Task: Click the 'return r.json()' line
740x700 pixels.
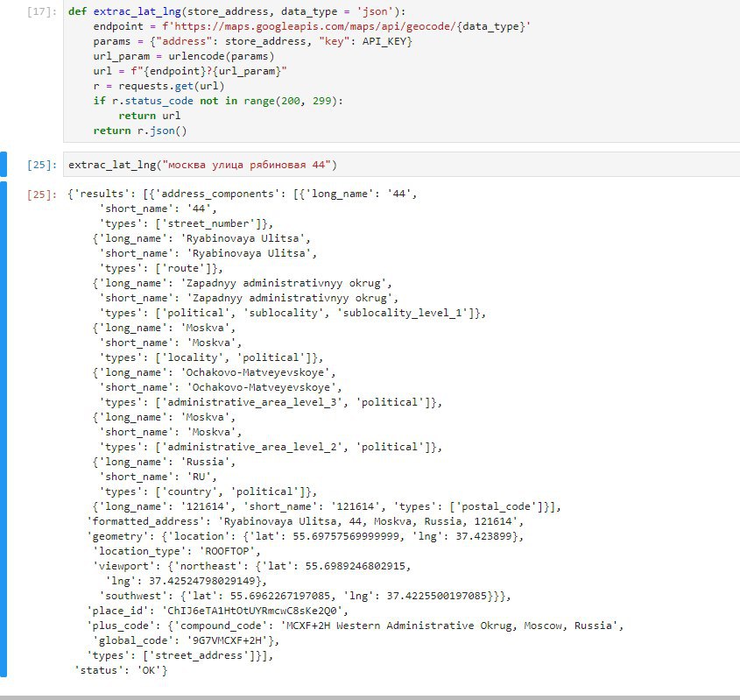Action: [140, 131]
